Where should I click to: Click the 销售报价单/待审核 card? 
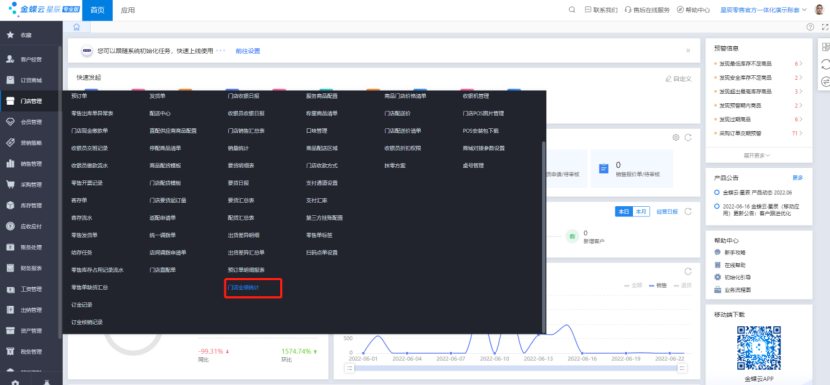click(631, 168)
